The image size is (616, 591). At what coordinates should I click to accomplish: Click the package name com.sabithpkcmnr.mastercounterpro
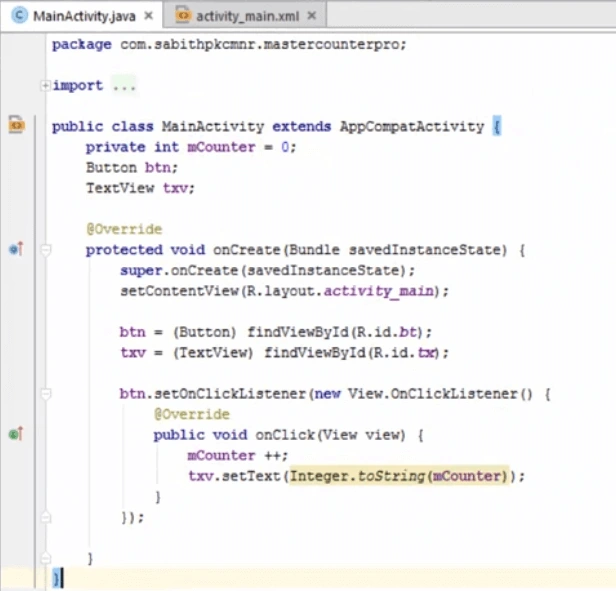(259, 44)
